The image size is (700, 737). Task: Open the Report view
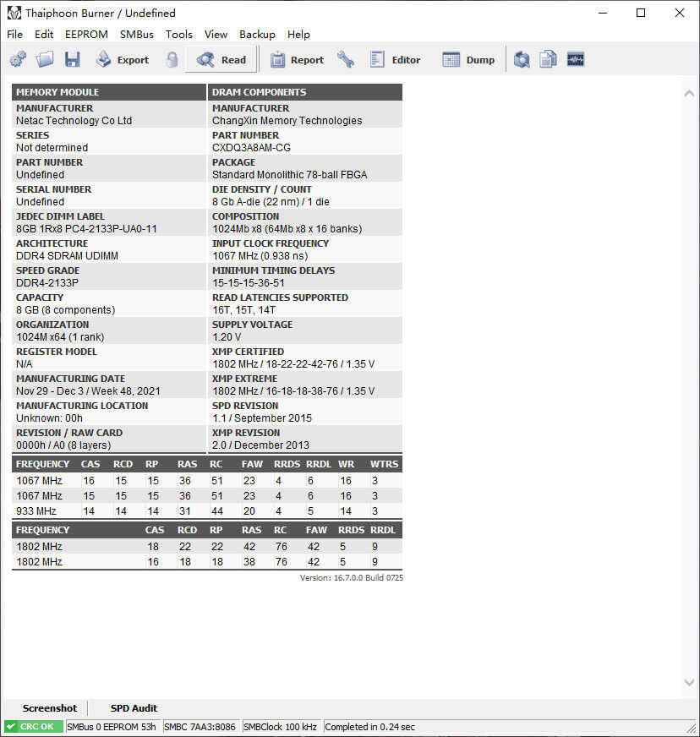tap(297, 60)
